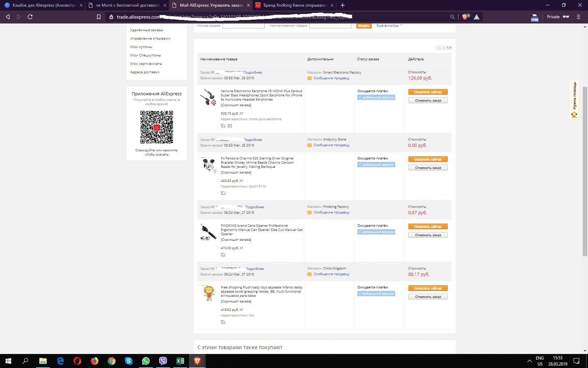The width and height of the screenshot is (588, 368).
Task: Switch to the Бренд findking банок открывалка tab
Action: (x=295, y=5)
